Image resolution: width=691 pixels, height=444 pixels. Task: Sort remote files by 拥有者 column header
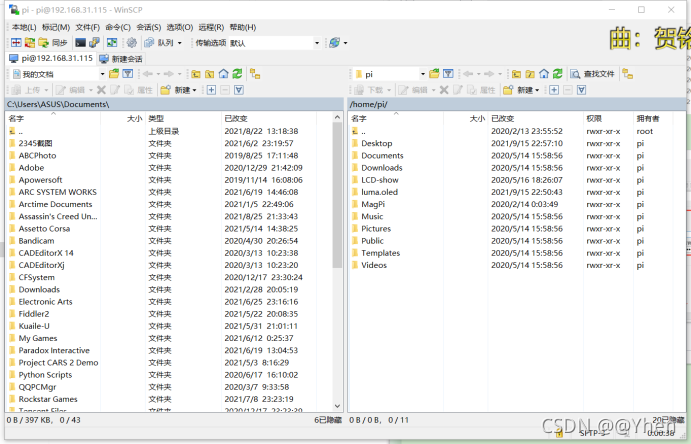tap(654, 118)
